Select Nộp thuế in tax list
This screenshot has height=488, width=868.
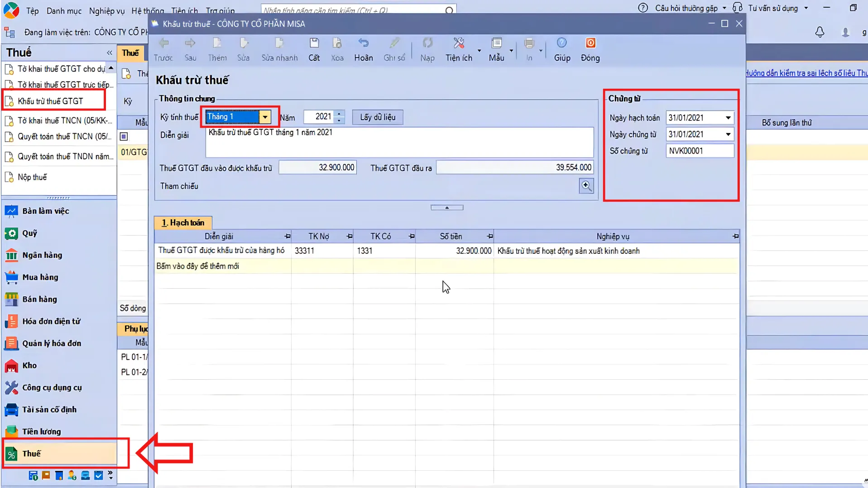coord(32,177)
